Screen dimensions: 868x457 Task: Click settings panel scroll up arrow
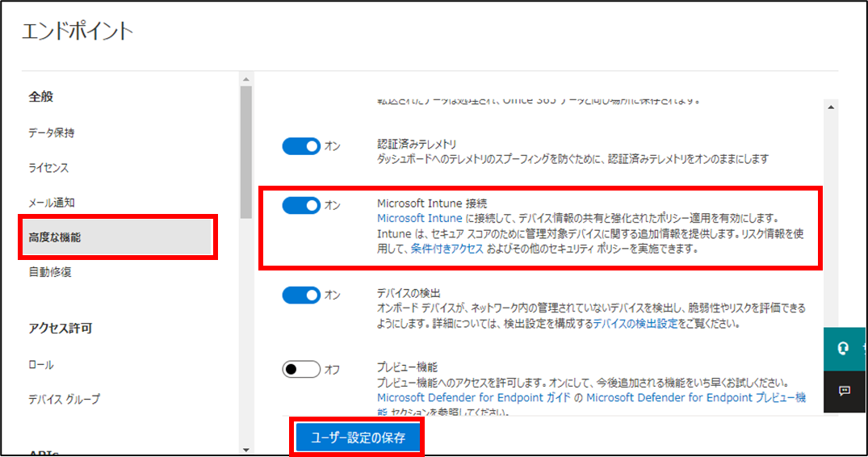[831, 107]
